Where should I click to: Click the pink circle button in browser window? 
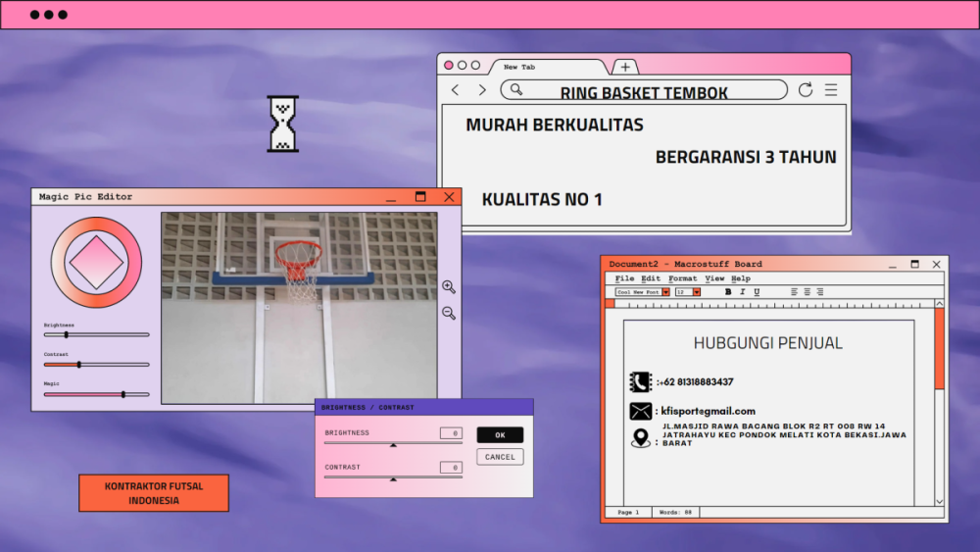(449, 65)
